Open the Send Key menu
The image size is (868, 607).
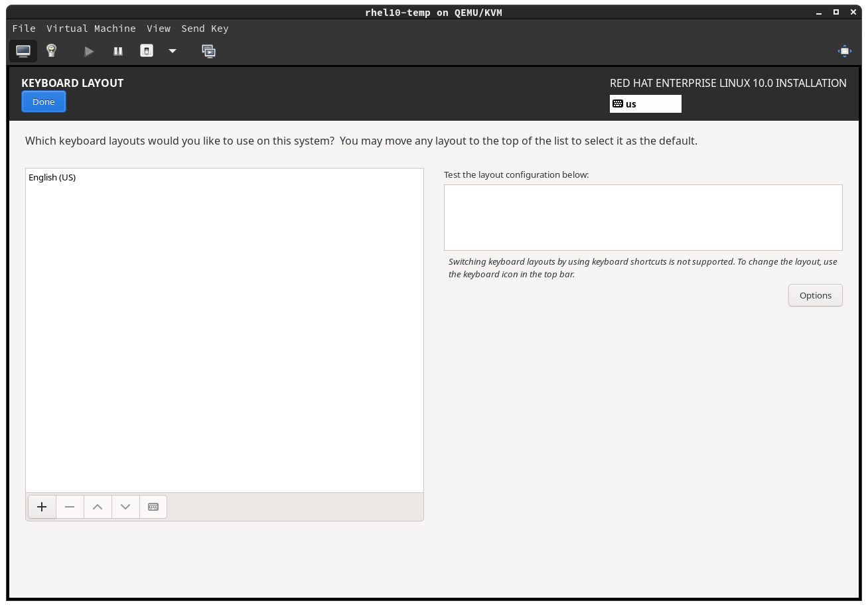pyautogui.click(x=204, y=29)
